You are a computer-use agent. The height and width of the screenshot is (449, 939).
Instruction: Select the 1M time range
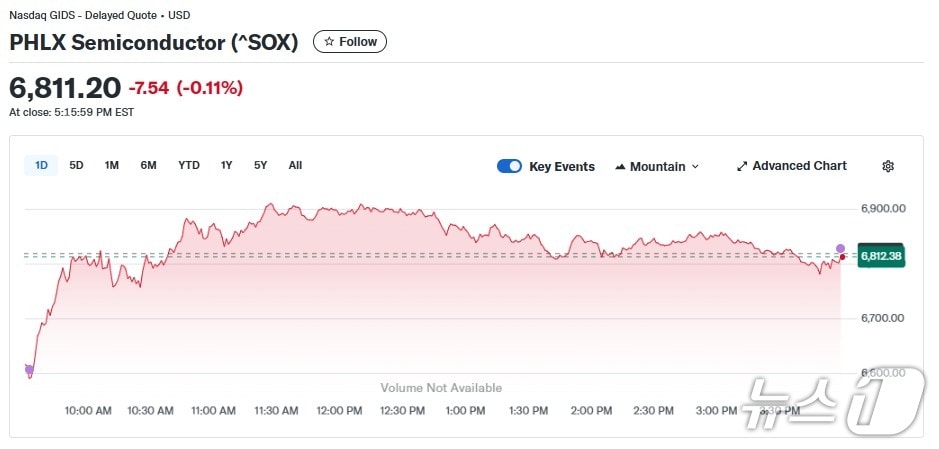coord(112,165)
